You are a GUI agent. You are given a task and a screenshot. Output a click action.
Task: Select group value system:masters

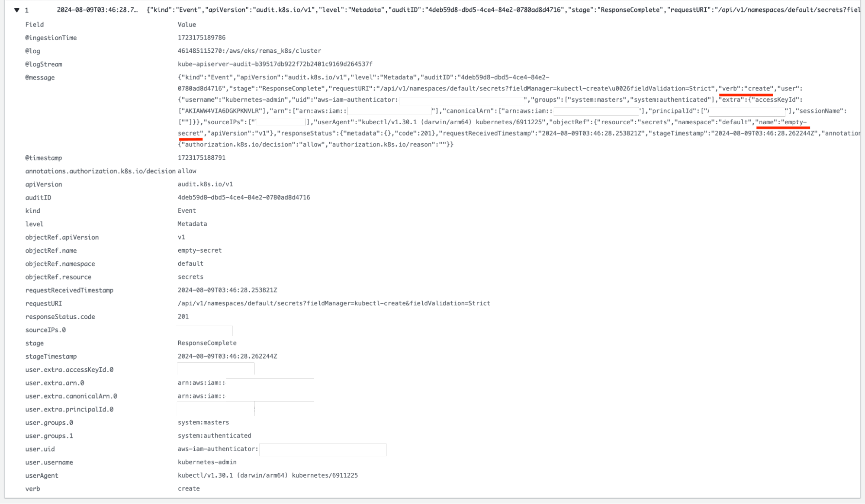(x=203, y=423)
